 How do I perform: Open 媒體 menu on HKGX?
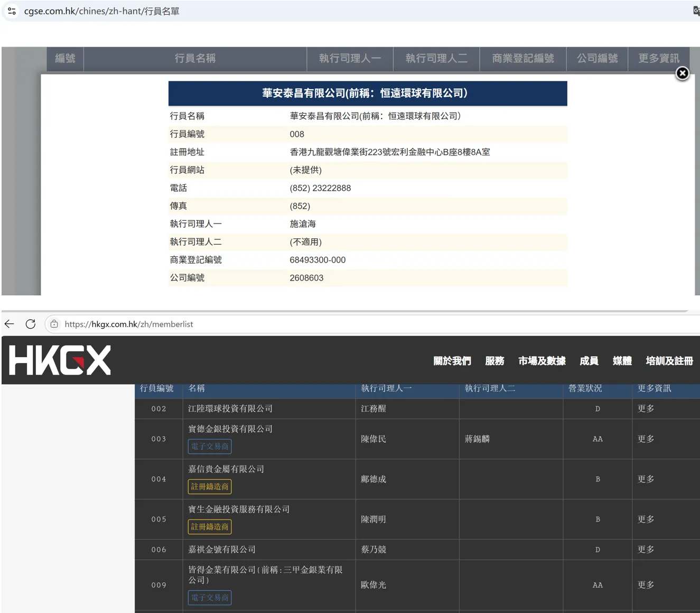pyautogui.click(x=622, y=361)
